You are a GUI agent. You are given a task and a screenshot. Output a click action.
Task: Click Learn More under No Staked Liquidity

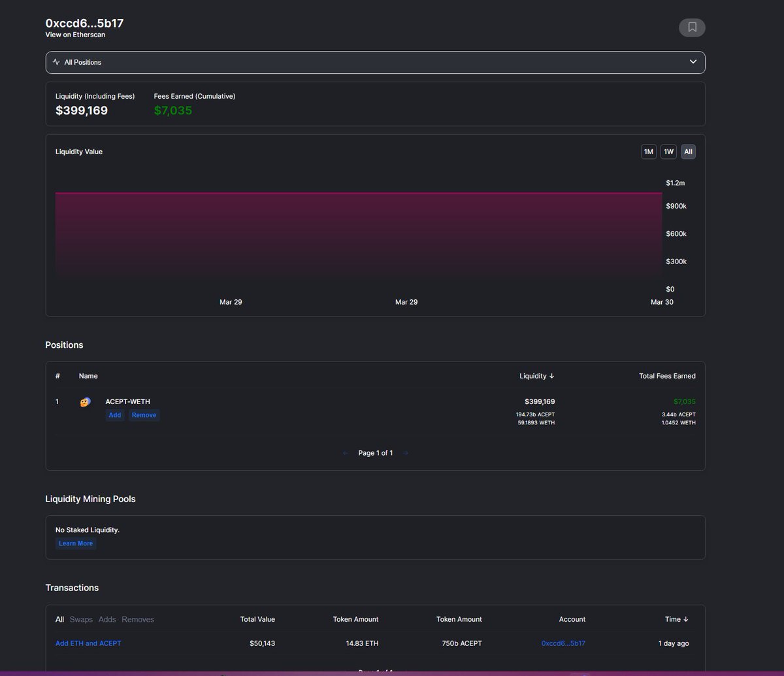click(76, 543)
